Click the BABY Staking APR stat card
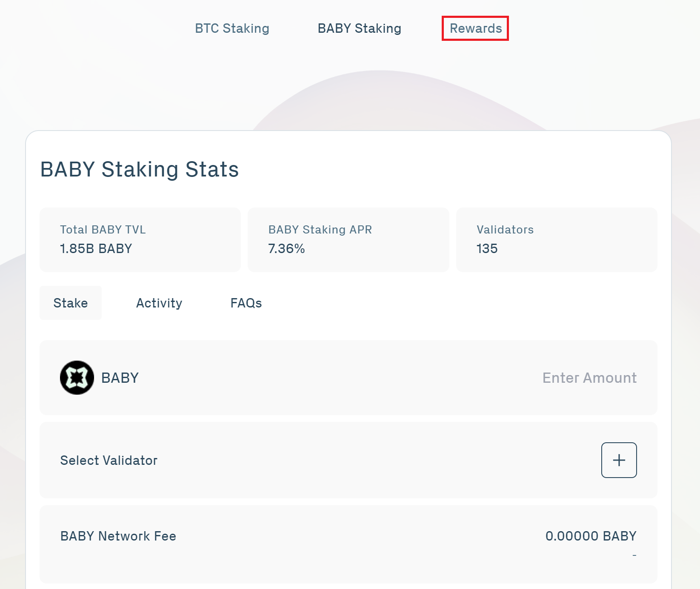Screen dimensions: 700x589 348,239
